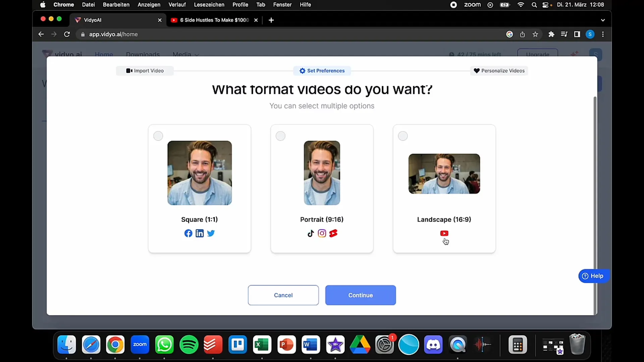
Task: Open the Verlauf menu
Action: point(177,5)
